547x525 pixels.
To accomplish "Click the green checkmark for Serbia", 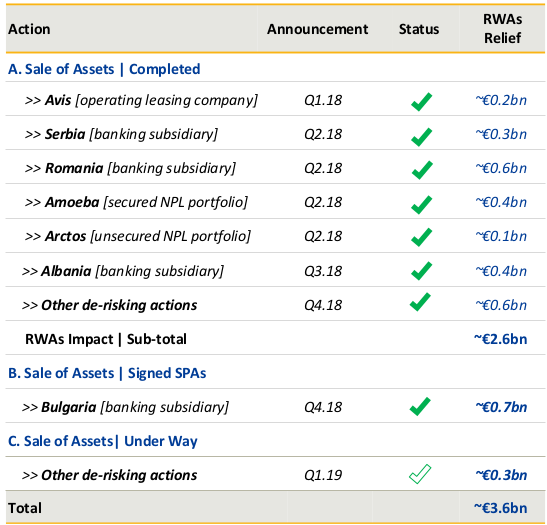I will pos(421,136).
